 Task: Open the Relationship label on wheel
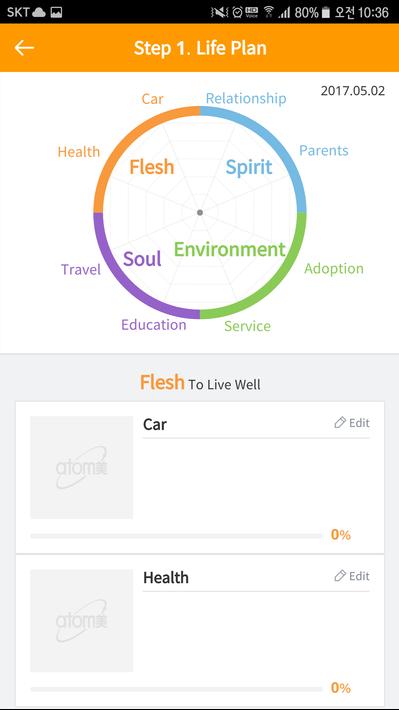[246, 98]
